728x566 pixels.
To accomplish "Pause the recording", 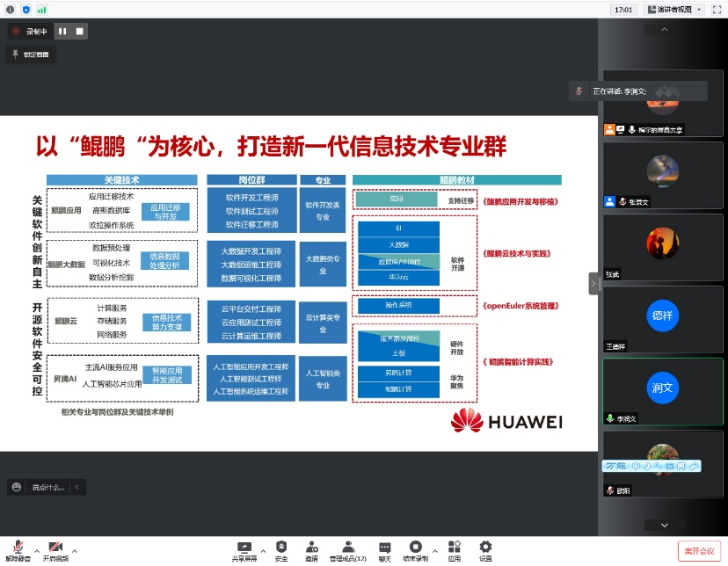I will coord(62,31).
